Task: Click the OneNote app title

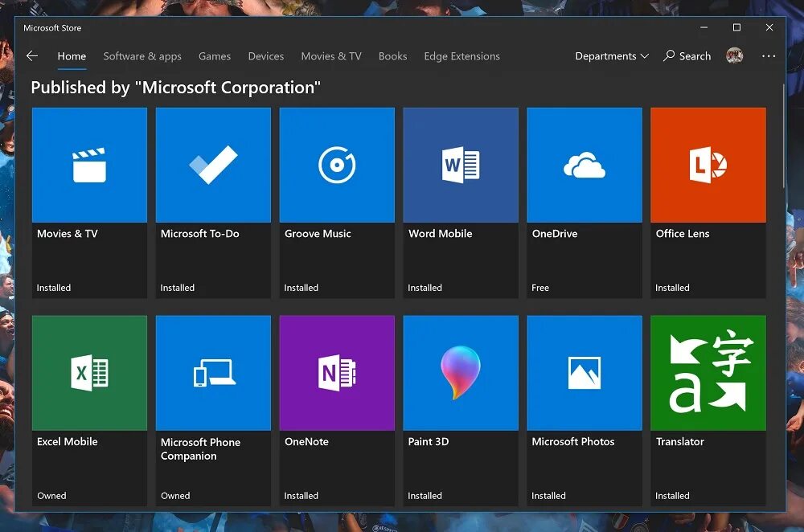Action: click(x=306, y=442)
